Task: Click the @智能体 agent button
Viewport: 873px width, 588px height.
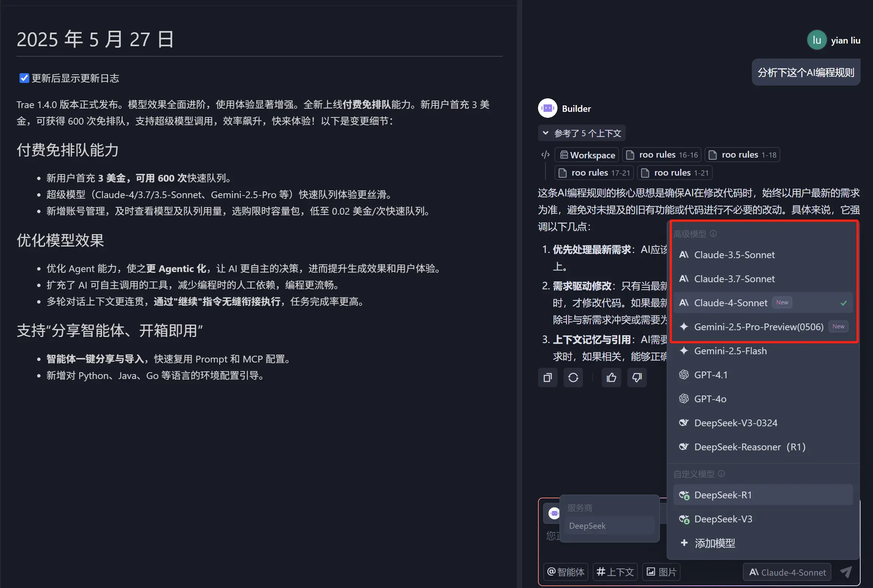Action: pyautogui.click(x=566, y=572)
